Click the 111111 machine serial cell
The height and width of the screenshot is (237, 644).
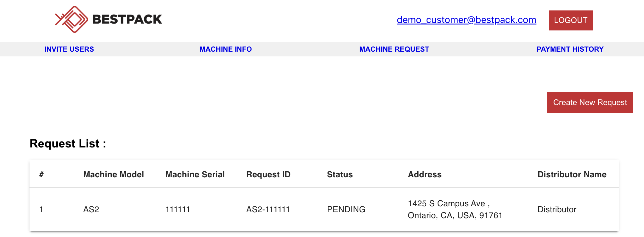click(178, 210)
